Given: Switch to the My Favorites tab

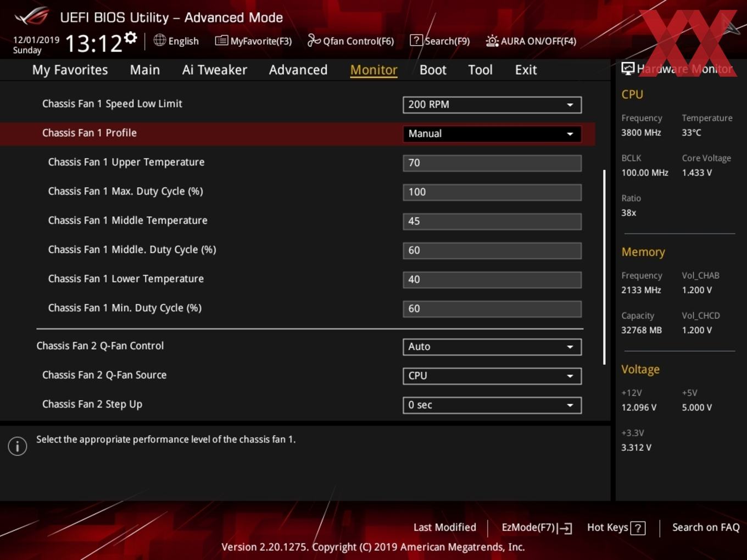Looking at the screenshot, I should pyautogui.click(x=70, y=70).
